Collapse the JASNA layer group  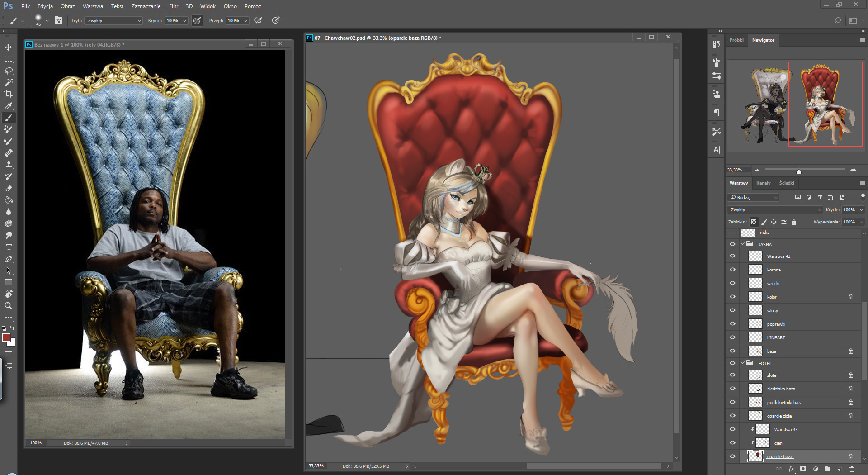[742, 244]
